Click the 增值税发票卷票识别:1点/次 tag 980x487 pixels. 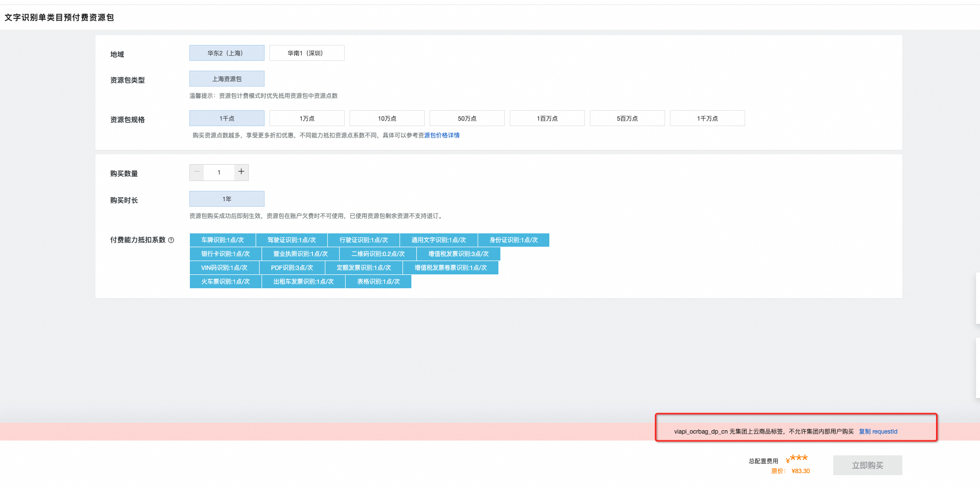(x=450, y=267)
